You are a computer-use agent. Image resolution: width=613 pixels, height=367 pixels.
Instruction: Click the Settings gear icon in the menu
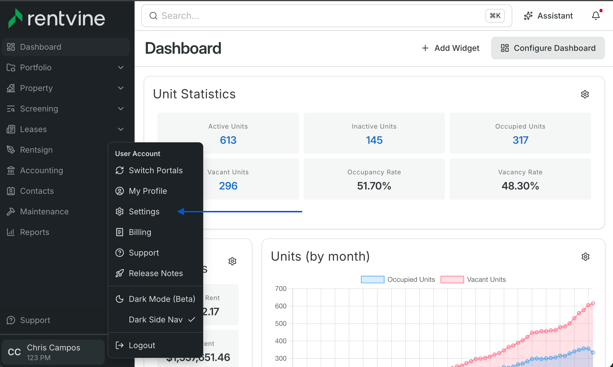point(120,211)
